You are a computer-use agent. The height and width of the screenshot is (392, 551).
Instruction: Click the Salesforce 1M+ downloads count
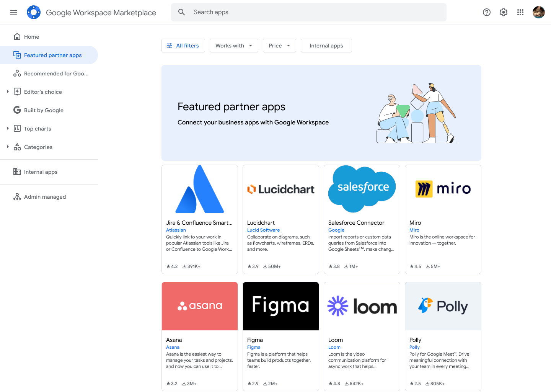pos(351,266)
